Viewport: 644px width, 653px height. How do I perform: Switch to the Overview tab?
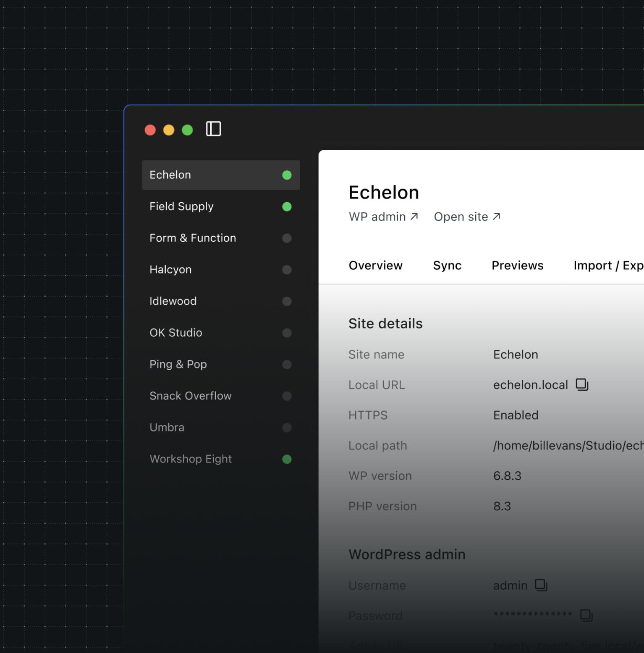pos(375,265)
